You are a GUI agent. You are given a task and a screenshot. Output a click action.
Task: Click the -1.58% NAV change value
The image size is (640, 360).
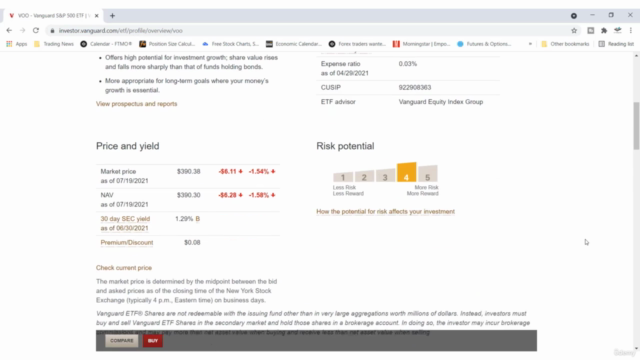pyautogui.click(x=262, y=195)
